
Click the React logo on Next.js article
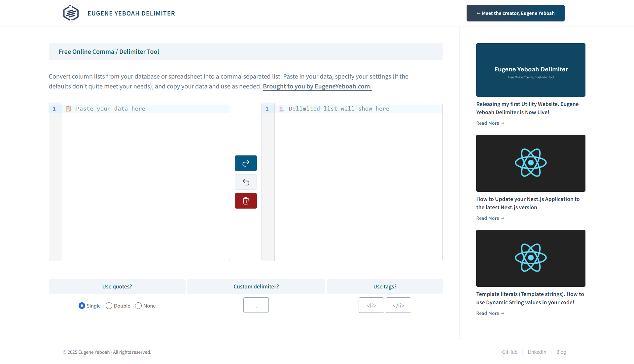(531, 163)
